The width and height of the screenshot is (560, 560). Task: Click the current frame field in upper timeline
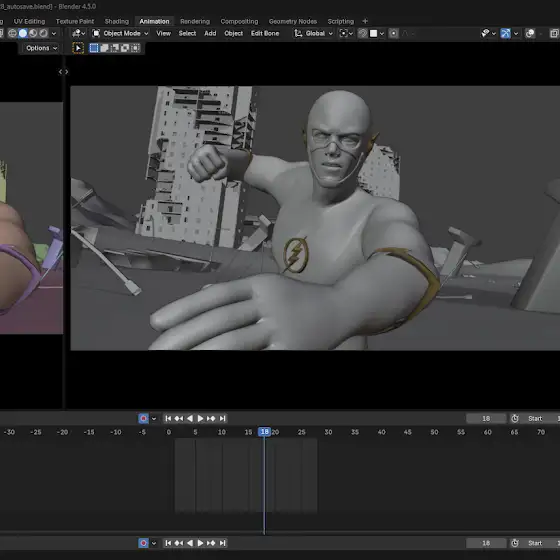coord(486,418)
